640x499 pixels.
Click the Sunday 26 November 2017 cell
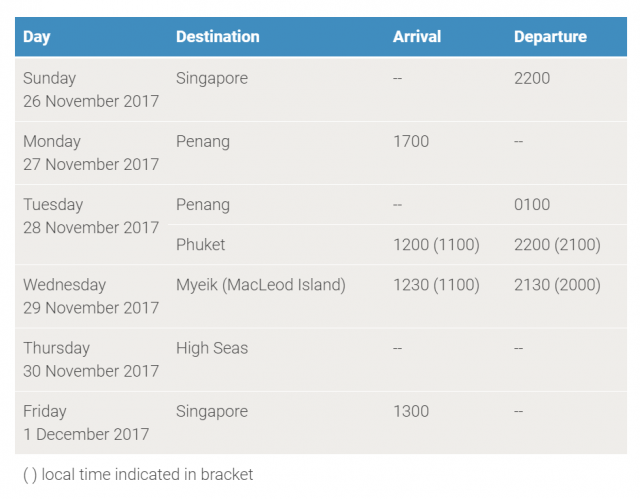[x=90, y=90]
